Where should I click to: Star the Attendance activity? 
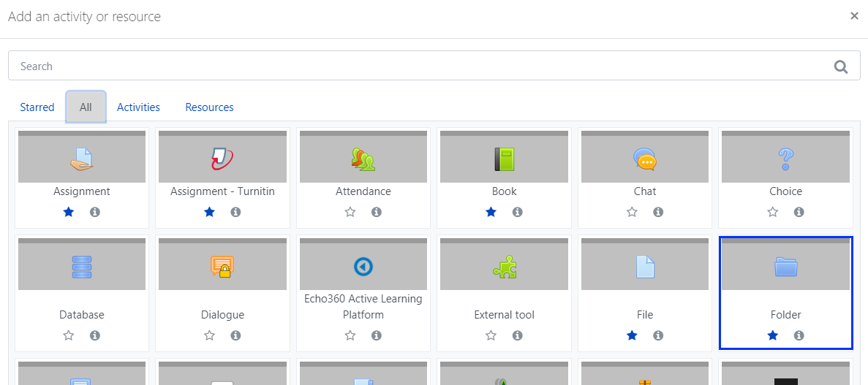click(350, 212)
